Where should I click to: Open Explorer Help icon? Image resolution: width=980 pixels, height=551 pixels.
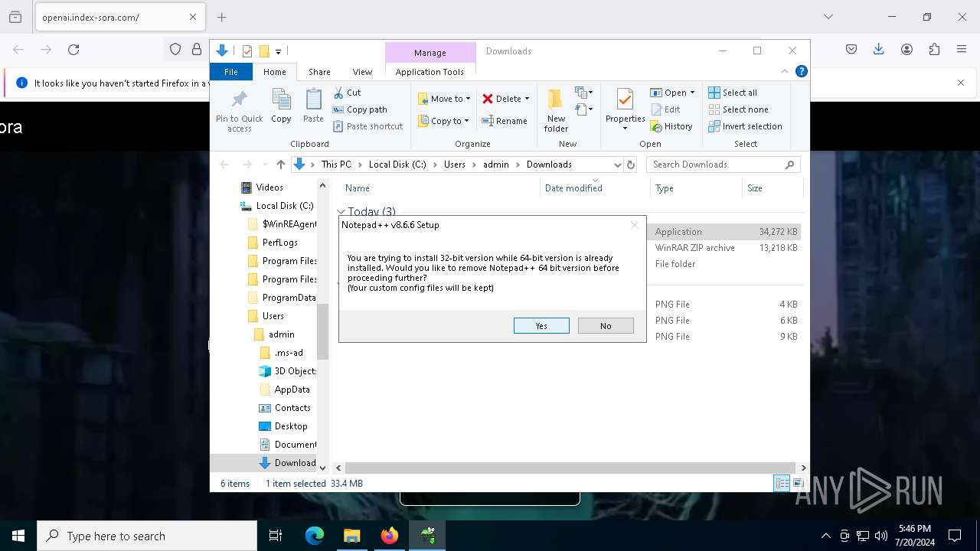coord(801,72)
